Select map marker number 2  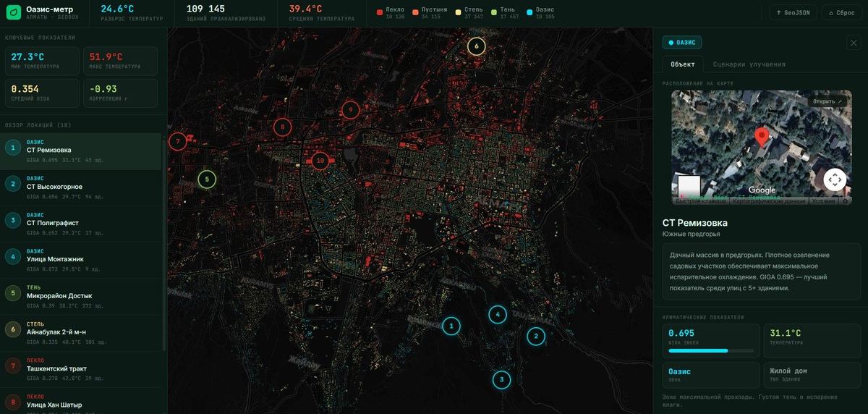(535, 335)
